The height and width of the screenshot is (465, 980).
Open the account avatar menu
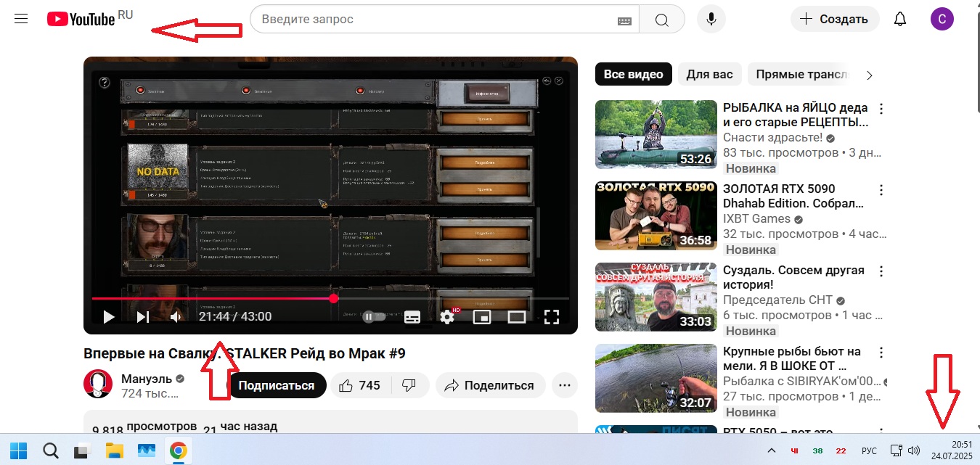click(x=942, y=20)
